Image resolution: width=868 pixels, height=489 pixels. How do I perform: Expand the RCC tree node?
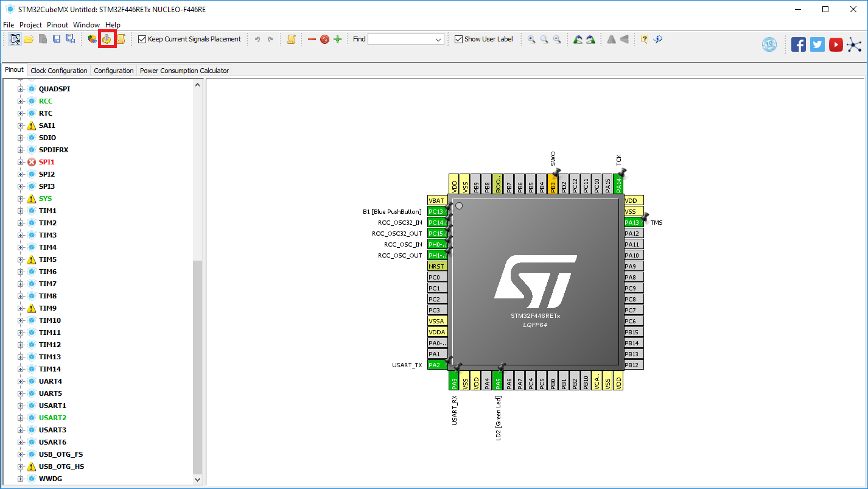[x=20, y=101]
